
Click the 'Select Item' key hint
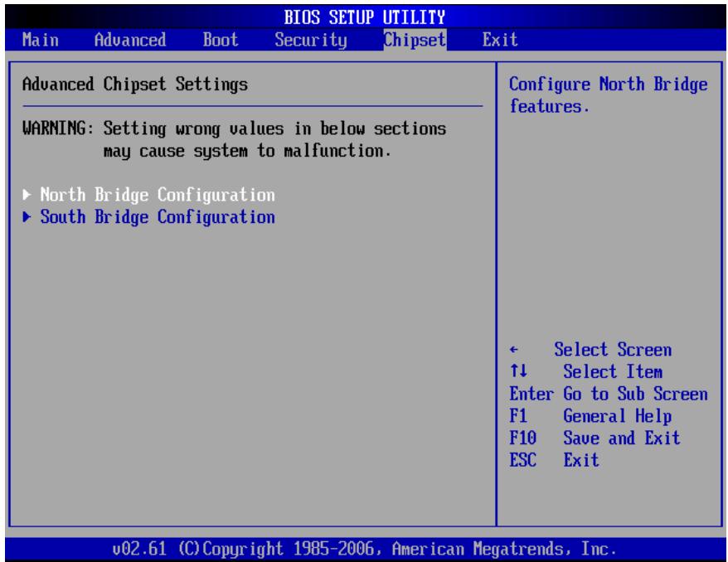(x=613, y=371)
